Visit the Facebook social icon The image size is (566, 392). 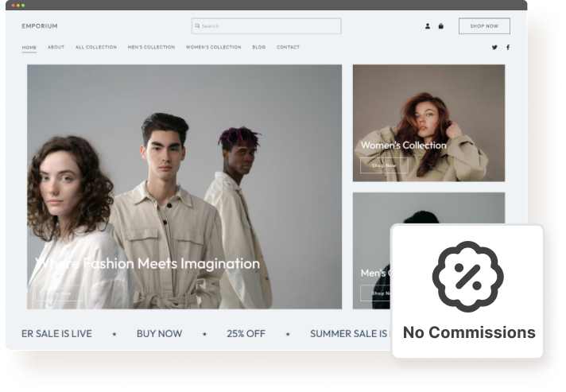508,48
